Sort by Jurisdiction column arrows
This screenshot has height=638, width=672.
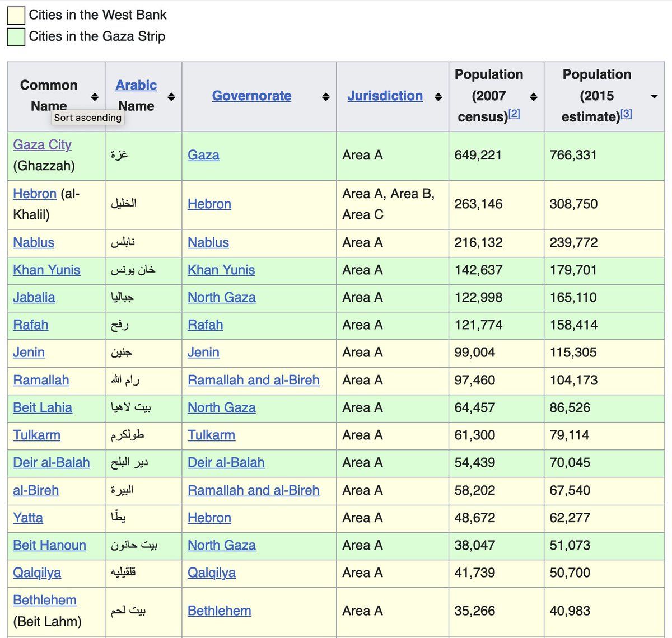(438, 97)
